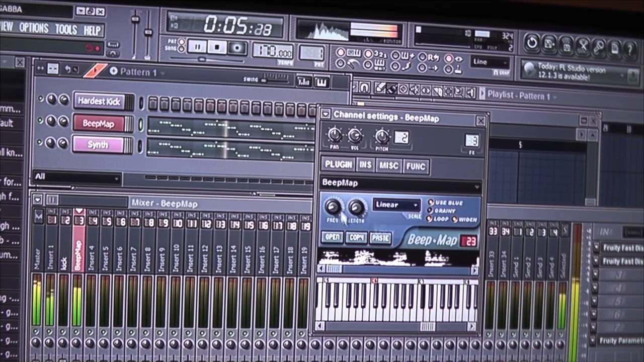Open the Channel settings window options arrow

click(326, 114)
